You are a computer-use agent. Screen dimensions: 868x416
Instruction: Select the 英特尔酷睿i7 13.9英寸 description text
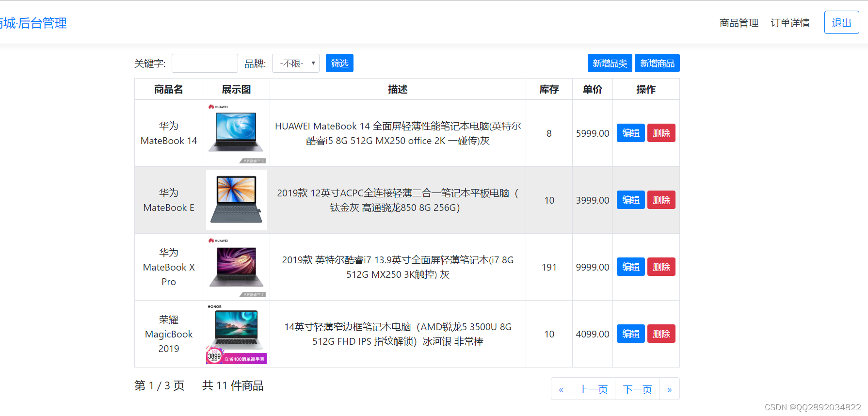[x=398, y=267]
